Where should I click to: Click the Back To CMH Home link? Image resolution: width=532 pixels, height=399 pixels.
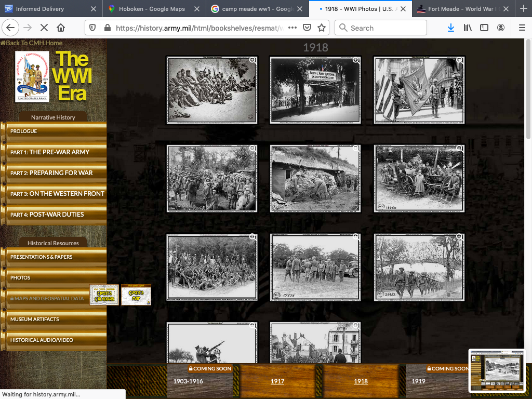(32, 43)
